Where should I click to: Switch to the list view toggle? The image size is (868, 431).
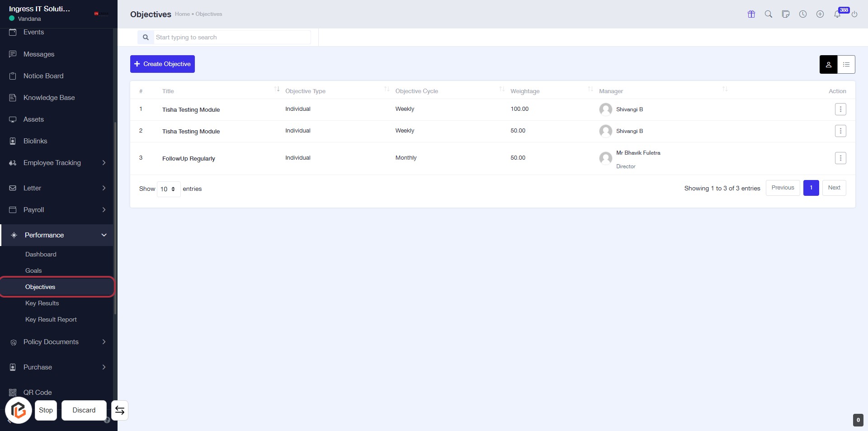846,65
